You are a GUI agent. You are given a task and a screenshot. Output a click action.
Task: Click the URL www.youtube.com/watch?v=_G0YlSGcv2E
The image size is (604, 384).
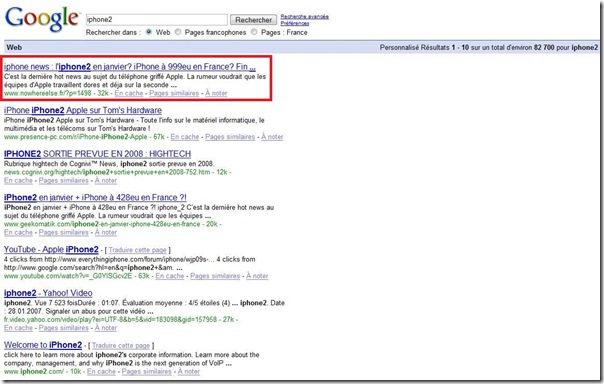pos(68,276)
